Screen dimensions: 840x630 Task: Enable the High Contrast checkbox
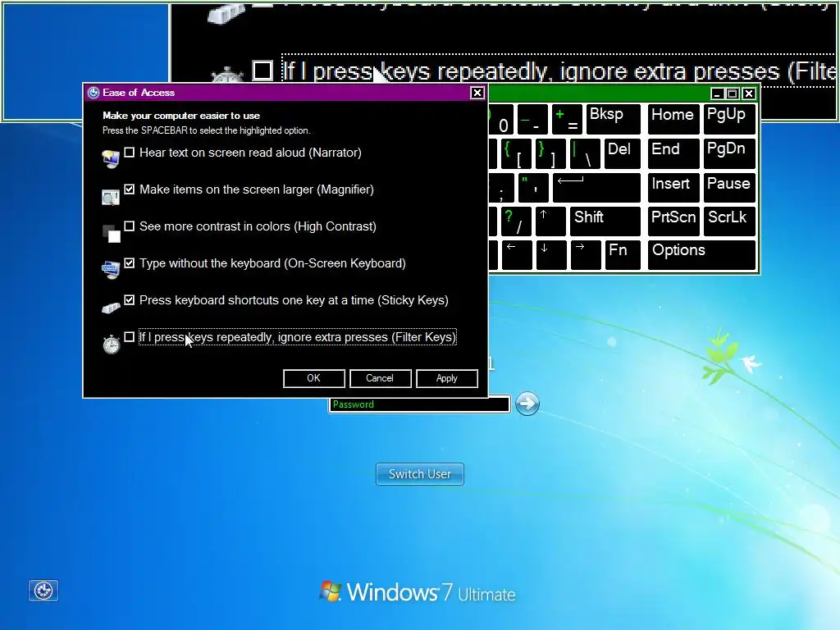pos(129,226)
